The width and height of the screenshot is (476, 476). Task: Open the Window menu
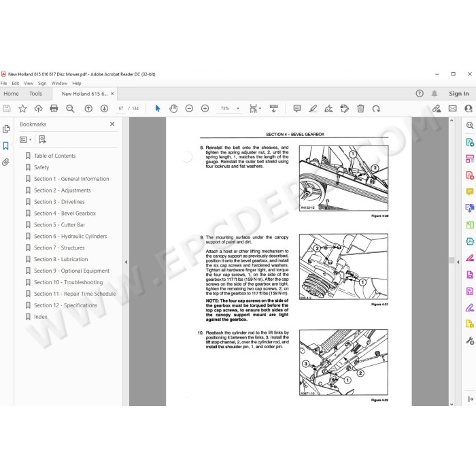click(59, 83)
